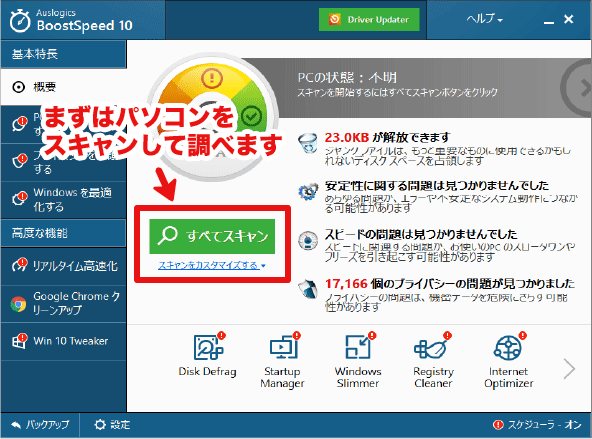This screenshot has height=439, width=592.
Task: Click the settings gear icon
Action: (x=100, y=425)
